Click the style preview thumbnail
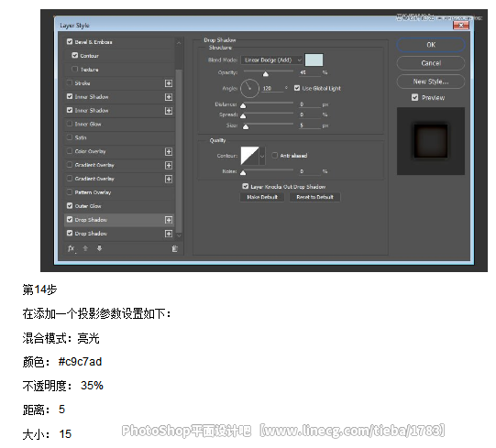Viewport: 496px width, 448px height. (x=431, y=141)
